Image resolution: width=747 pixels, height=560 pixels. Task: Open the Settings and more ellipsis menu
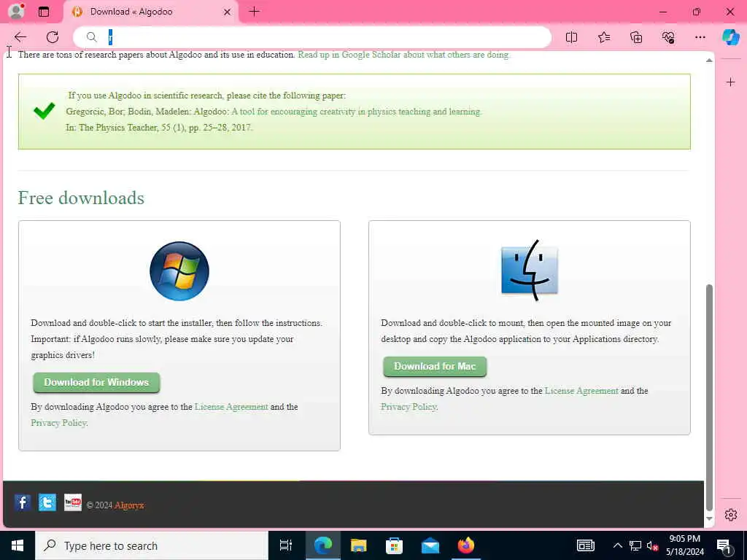coord(700,37)
